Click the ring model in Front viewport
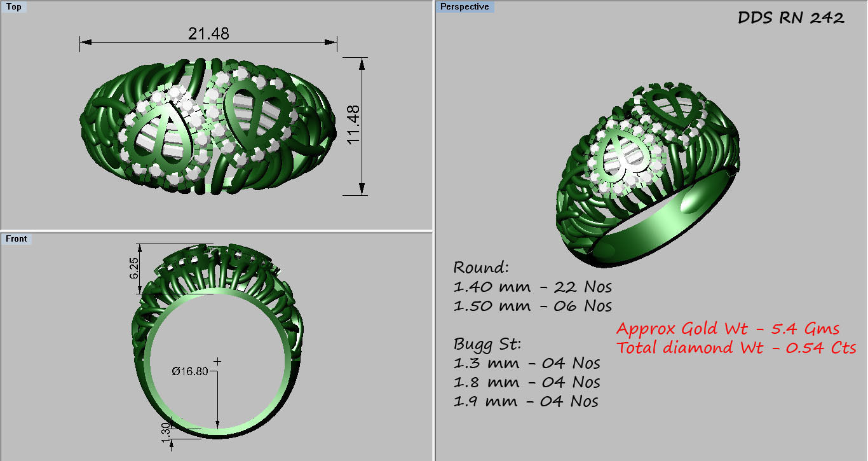The width and height of the screenshot is (868, 461). (x=217, y=341)
